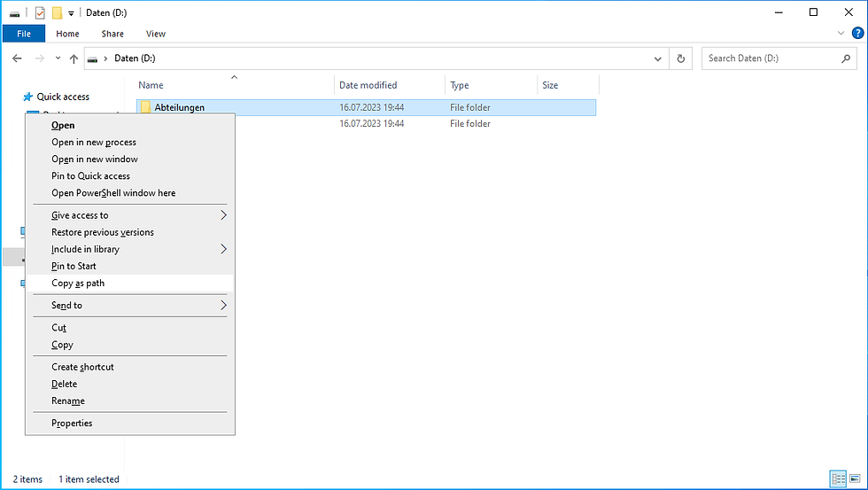The image size is (868, 490).
Task: Go up one folder level
Action: click(74, 58)
